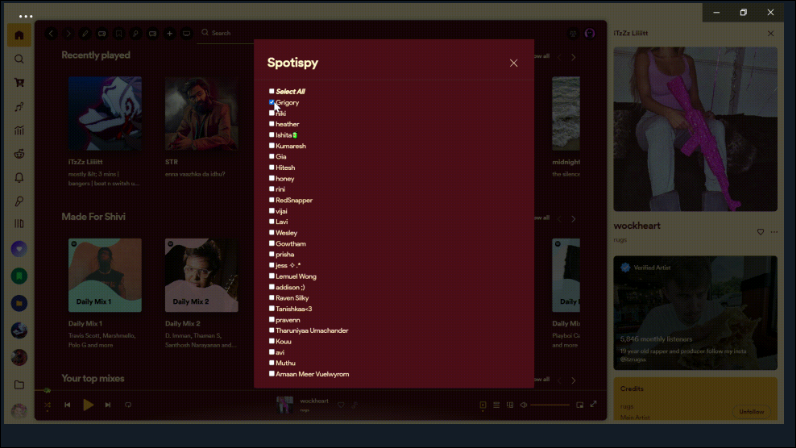Enter full screen with expand icon
Screen dimensions: 796x448
pos(593,404)
